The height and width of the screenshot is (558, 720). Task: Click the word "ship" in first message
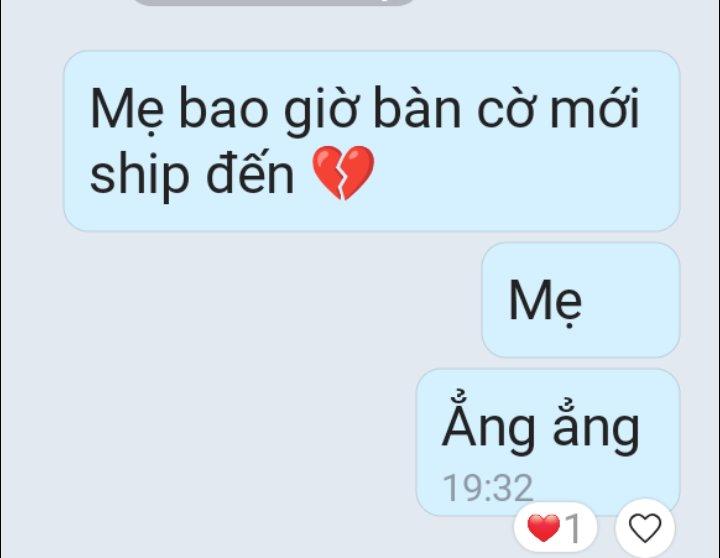point(140,175)
